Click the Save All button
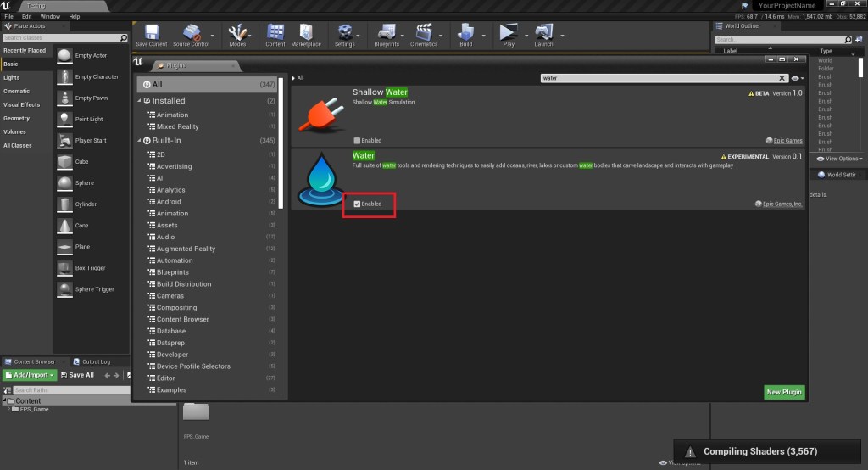 tap(77, 375)
